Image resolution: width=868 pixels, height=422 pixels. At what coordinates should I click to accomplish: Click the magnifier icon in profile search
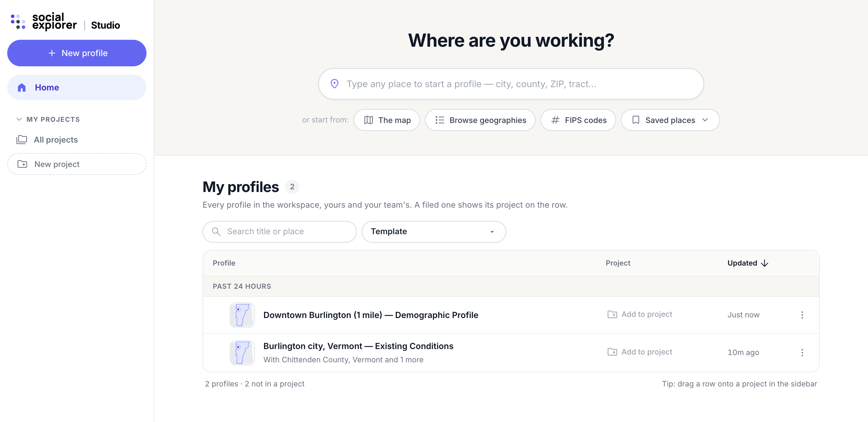click(216, 231)
